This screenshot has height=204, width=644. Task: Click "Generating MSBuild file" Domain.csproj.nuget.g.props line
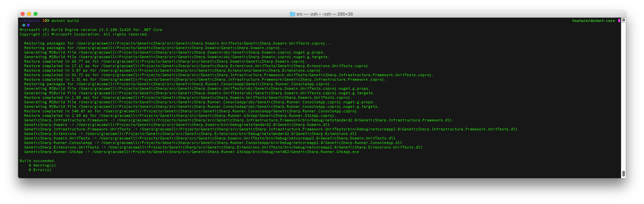click(175, 52)
